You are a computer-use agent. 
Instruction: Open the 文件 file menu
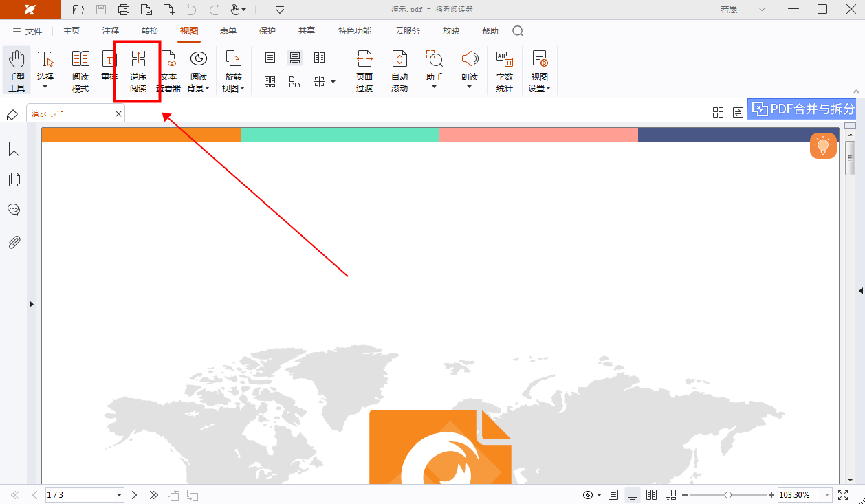(x=28, y=31)
